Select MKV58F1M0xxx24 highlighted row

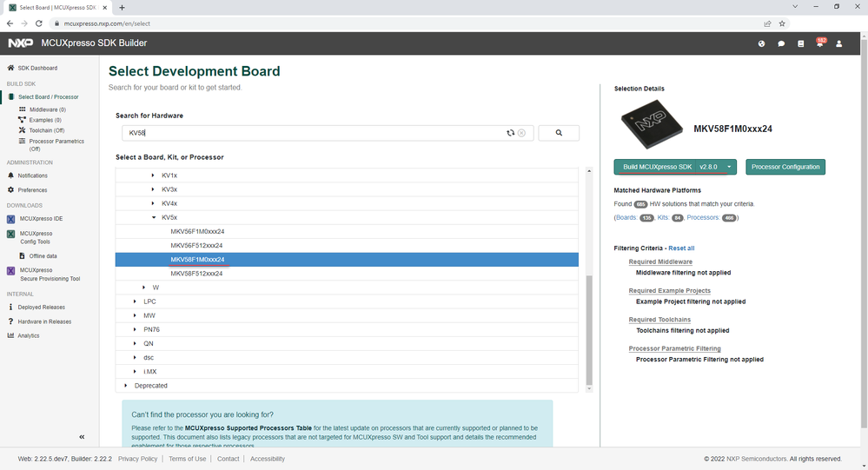(347, 260)
